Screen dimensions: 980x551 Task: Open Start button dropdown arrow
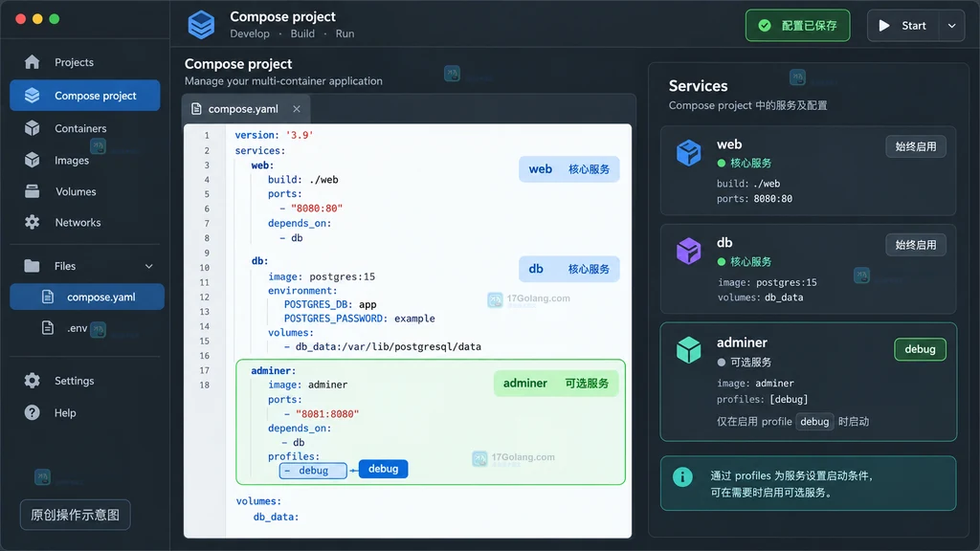(x=952, y=26)
